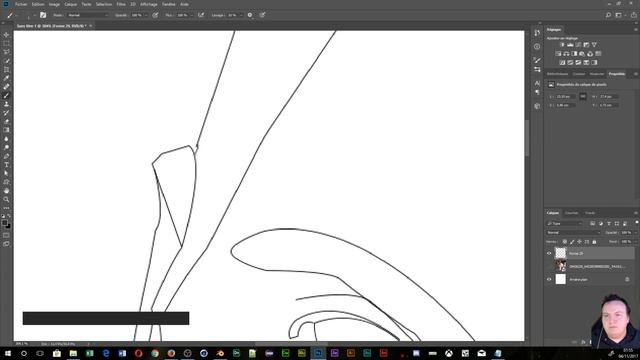Select the History Brush tool
Viewport: 640px width, 360px height.
6,113
